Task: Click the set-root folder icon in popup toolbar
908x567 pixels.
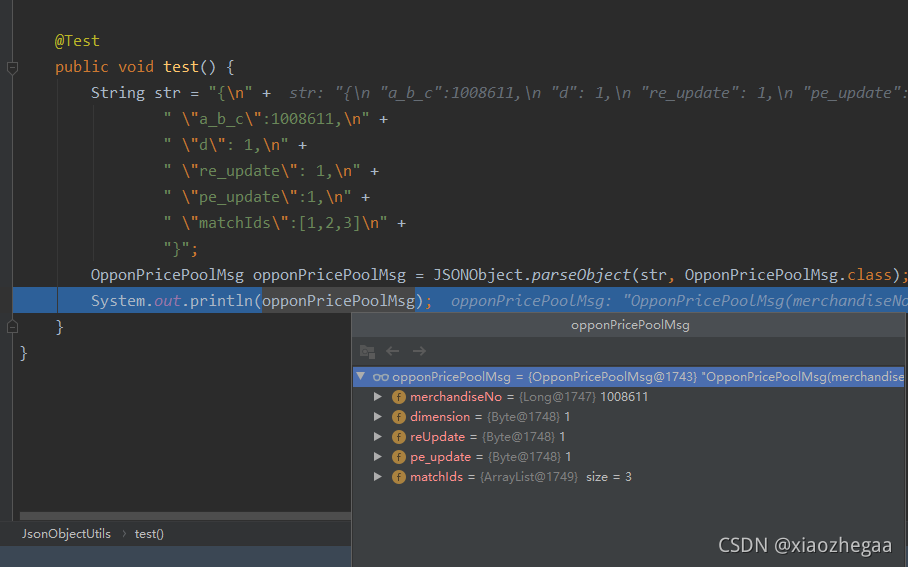Action: (x=367, y=351)
